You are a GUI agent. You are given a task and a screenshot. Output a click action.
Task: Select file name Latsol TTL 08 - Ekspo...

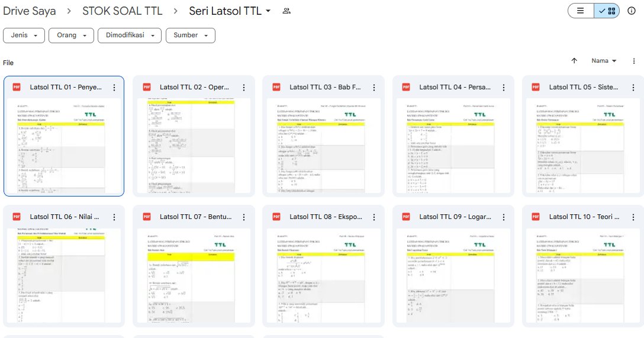pos(326,217)
